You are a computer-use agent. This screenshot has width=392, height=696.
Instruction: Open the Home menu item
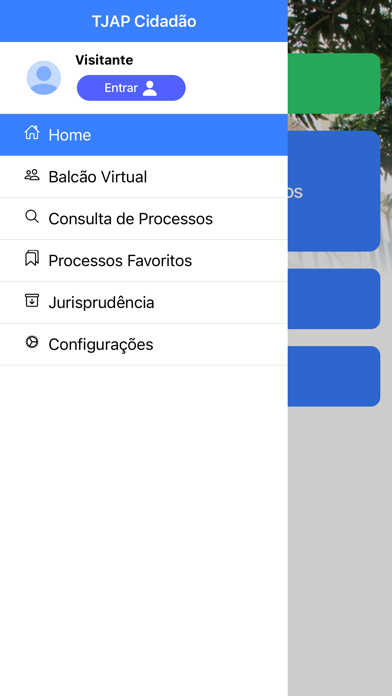[144, 135]
